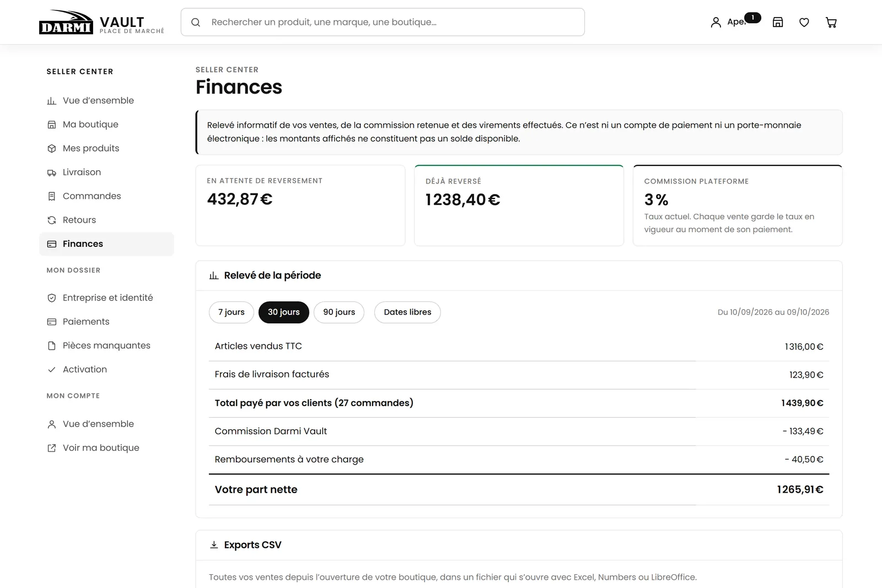Viewport: 882px width, 588px height.
Task: Click the search magnifier icon
Action: point(195,23)
